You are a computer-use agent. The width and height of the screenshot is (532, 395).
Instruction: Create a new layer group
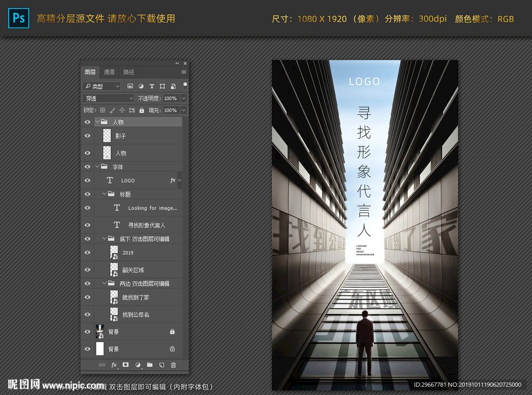coord(150,365)
